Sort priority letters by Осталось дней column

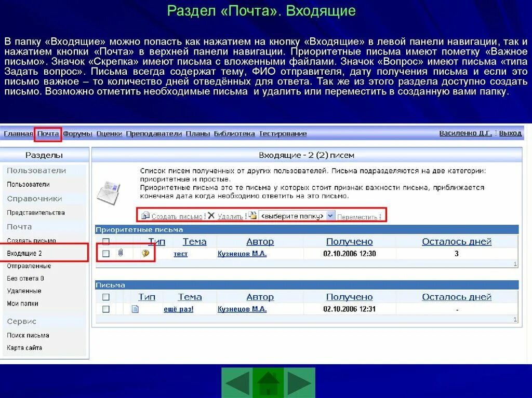click(x=457, y=242)
